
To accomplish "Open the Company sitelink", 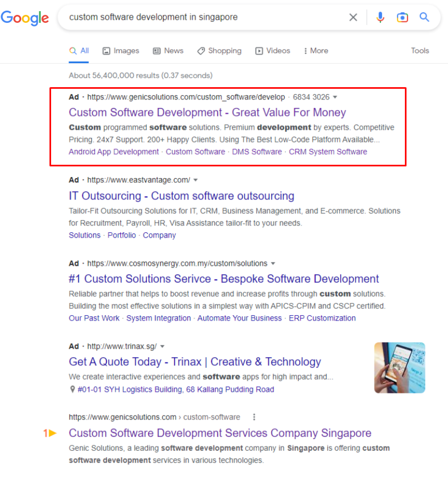I will [x=159, y=235].
